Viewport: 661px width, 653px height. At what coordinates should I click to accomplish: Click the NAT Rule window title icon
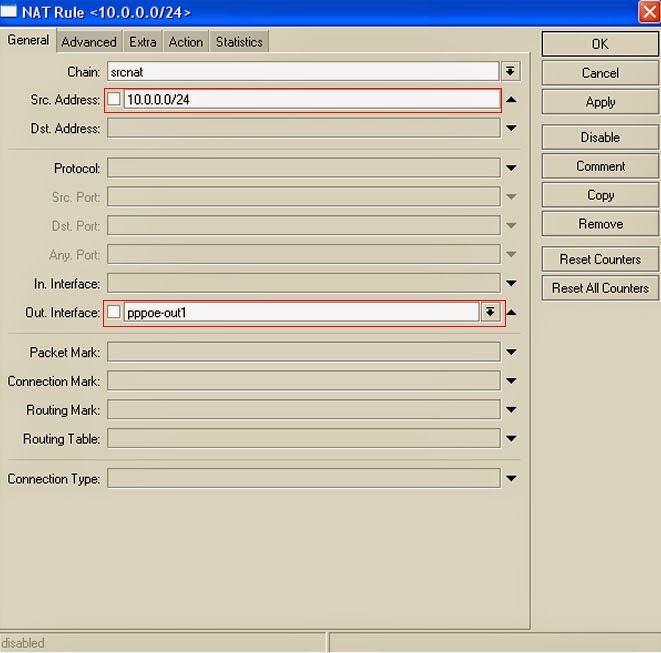9,11
